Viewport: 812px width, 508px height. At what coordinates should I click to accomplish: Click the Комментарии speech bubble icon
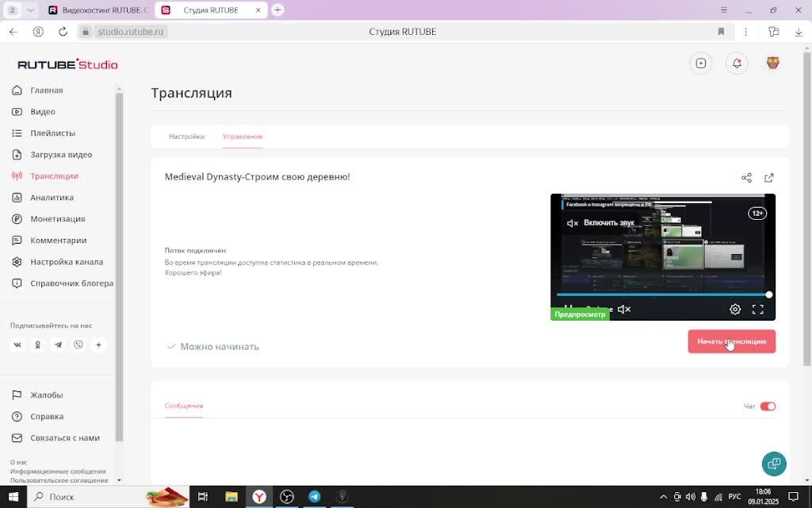coord(17,241)
